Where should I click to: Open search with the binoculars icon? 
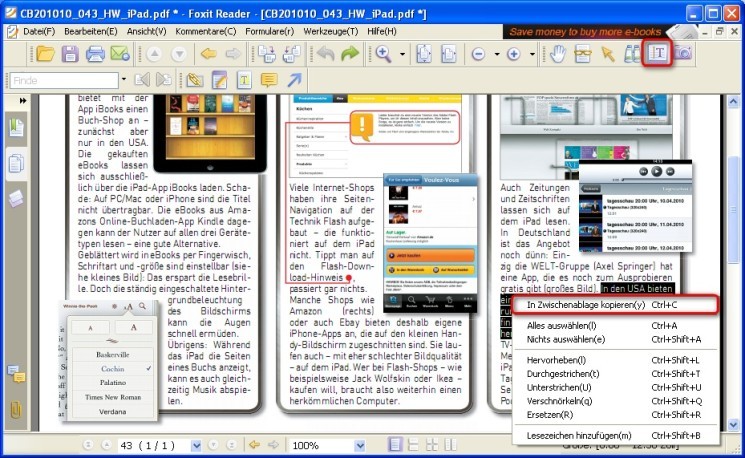click(x=631, y=54)
